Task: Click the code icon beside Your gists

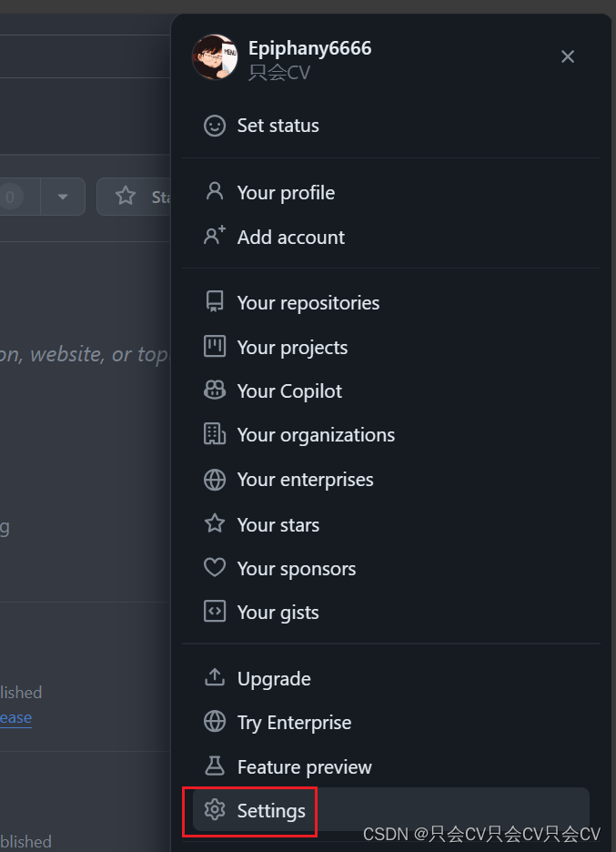Action: (215, 612)
